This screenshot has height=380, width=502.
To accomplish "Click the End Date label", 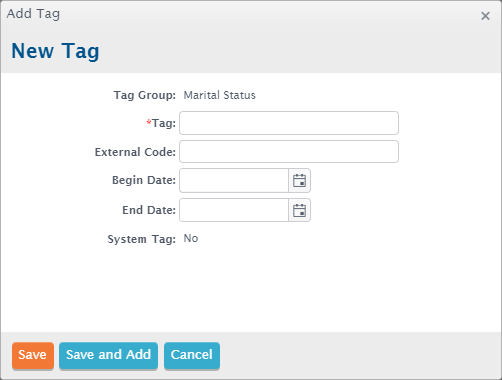I will [x=149, y=210].
